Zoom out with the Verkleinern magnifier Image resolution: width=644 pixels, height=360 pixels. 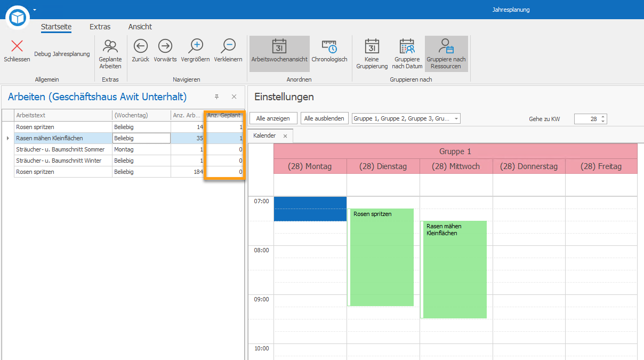pyautogui.click(x=228, y=46)
